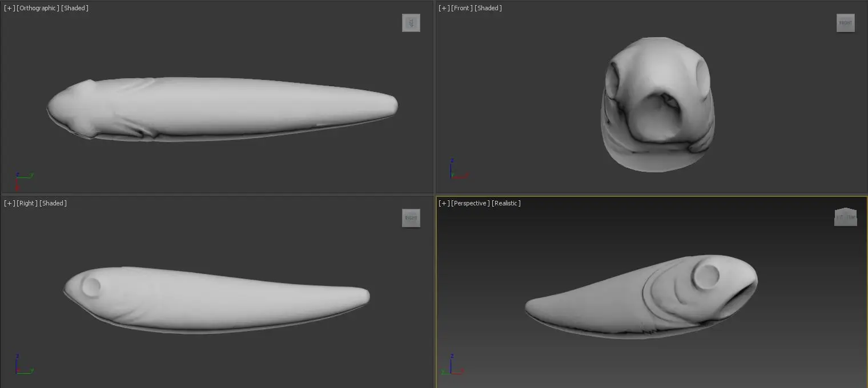Viewport: 868px width, 388px height.
Task: Open the Shaded menu in Orthographic viewport
Action: pyautogui.click(x=75, y=8)
